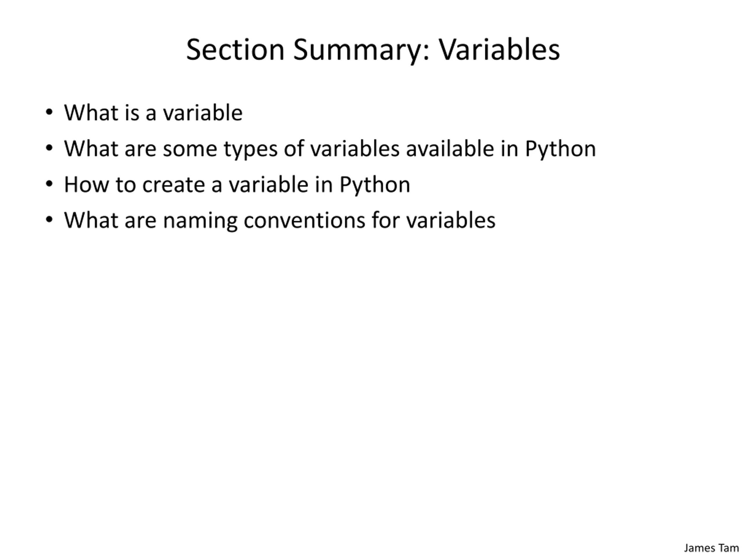747x560 pixels.
Task: Click the word 'conventions' in the last bullet
Action: click(305, 220)
